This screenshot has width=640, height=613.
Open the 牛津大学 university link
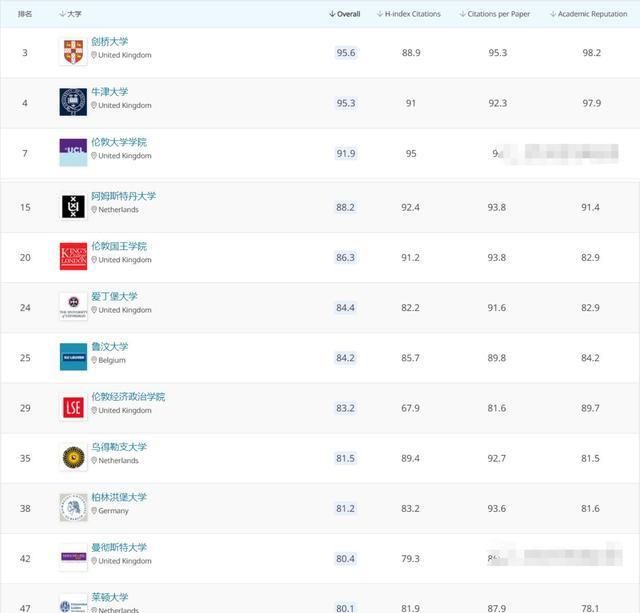point(109,91)
